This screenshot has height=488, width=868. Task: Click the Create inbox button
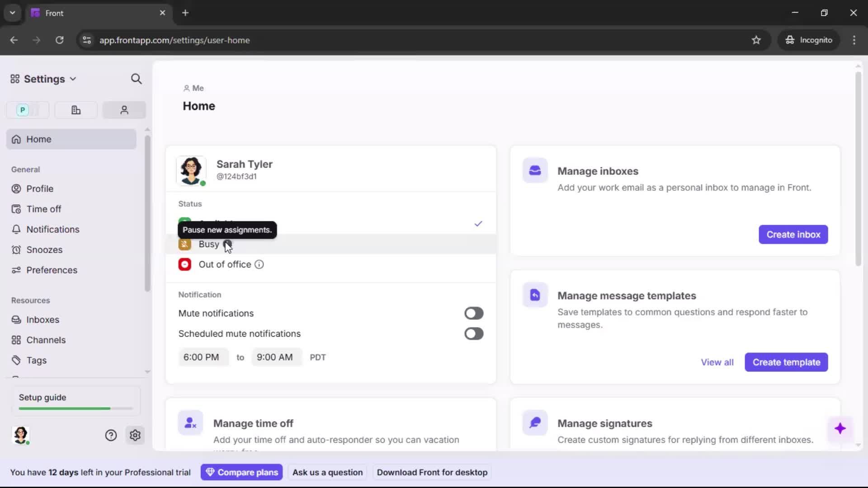click(793, 235)
